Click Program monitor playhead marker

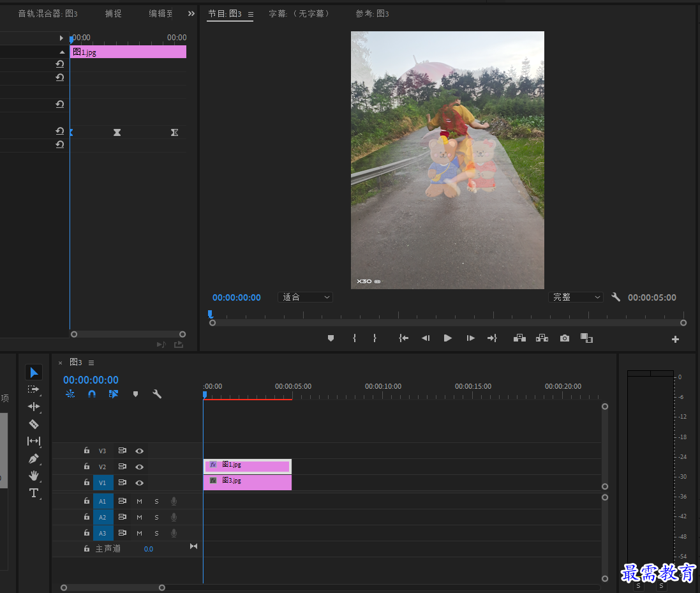[x=211, y=314]
